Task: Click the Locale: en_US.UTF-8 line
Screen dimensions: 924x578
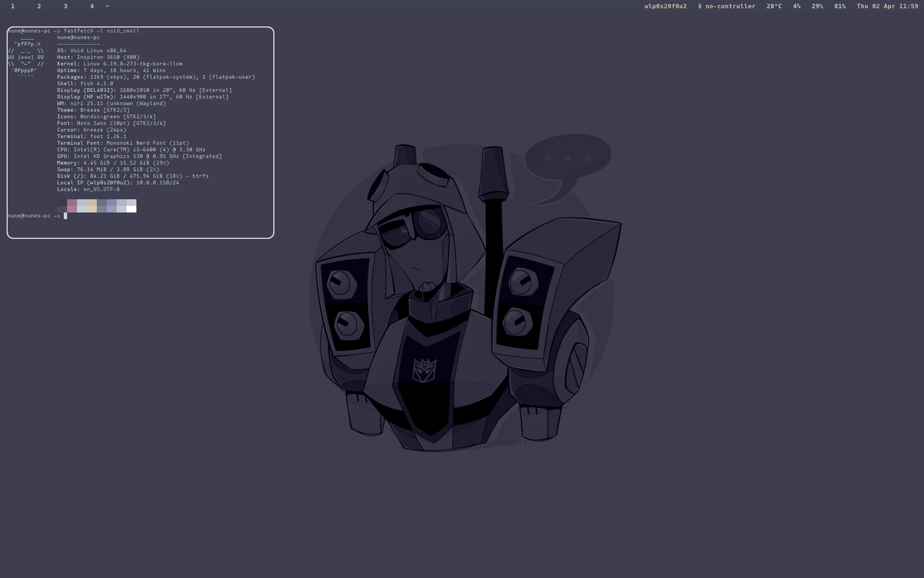Action: pos(89,189)
